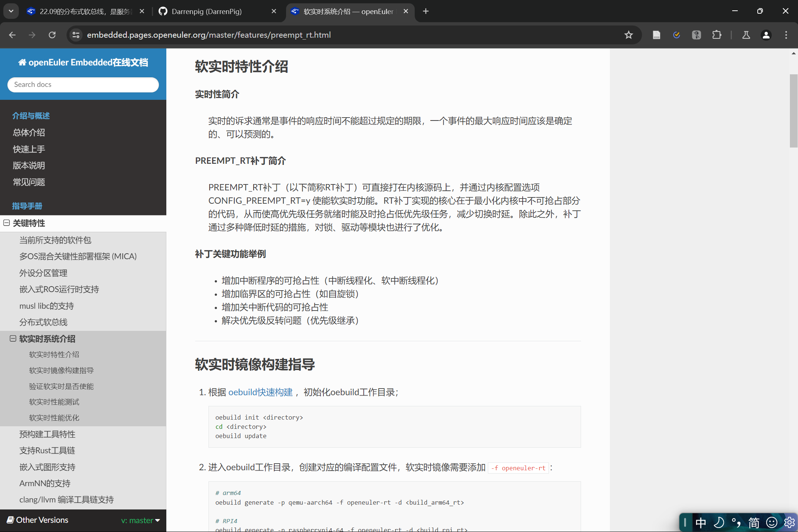Open the Chrome profile avatar icon
The height and width of the screenshot is (532, 798).
766,35
